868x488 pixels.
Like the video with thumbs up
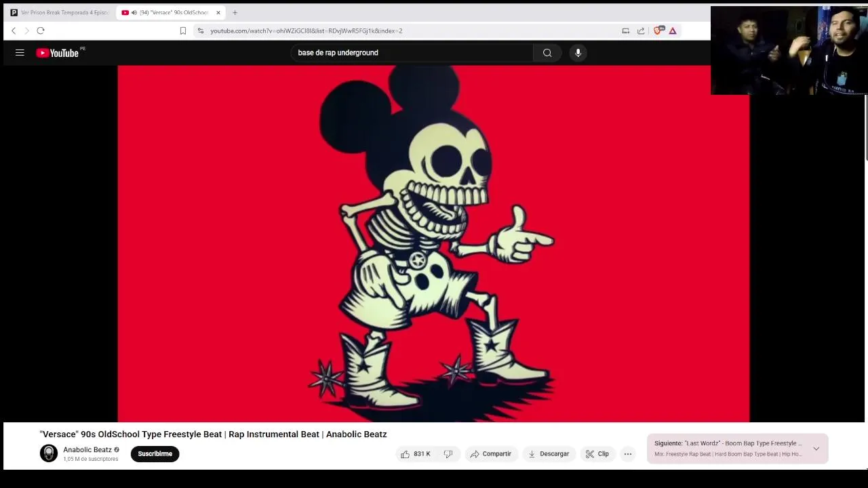[416, 454]
